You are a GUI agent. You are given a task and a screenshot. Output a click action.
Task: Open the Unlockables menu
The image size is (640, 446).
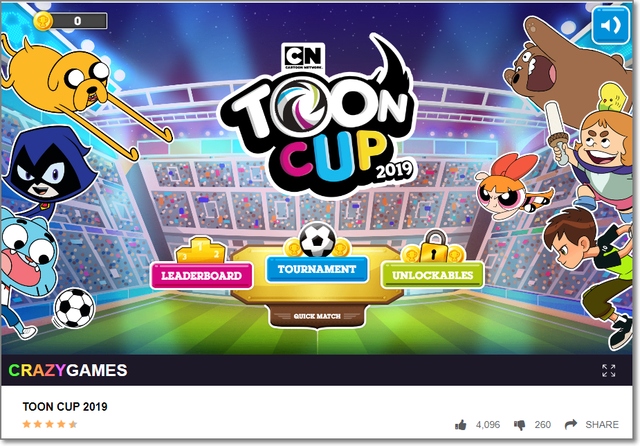(x=433, y=275)
